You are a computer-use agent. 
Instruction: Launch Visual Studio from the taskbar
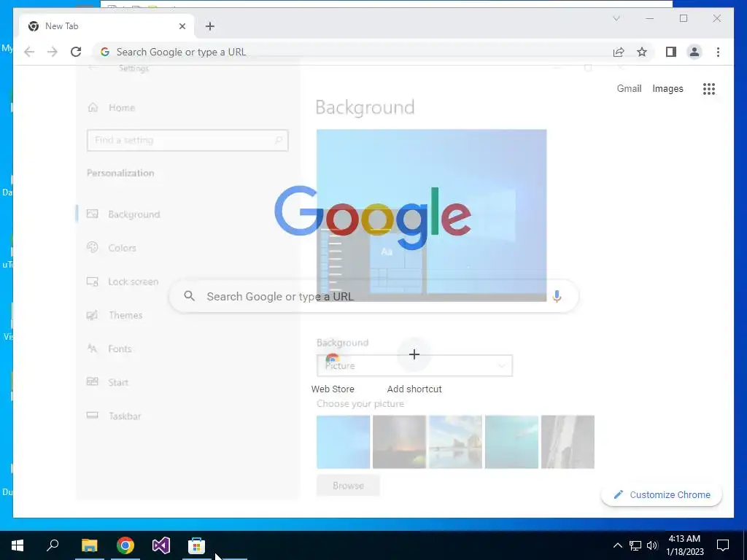tap(161, 545)
